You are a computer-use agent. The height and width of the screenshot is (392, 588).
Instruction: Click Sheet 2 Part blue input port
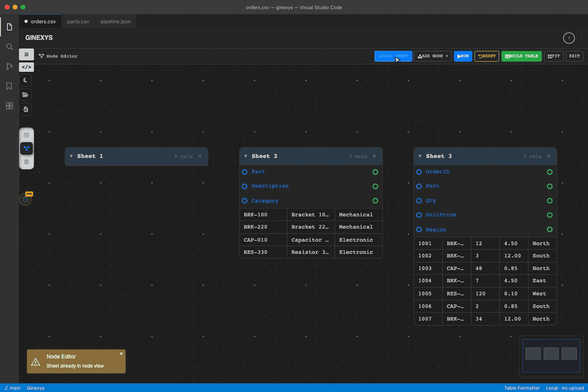coord(245,172)
